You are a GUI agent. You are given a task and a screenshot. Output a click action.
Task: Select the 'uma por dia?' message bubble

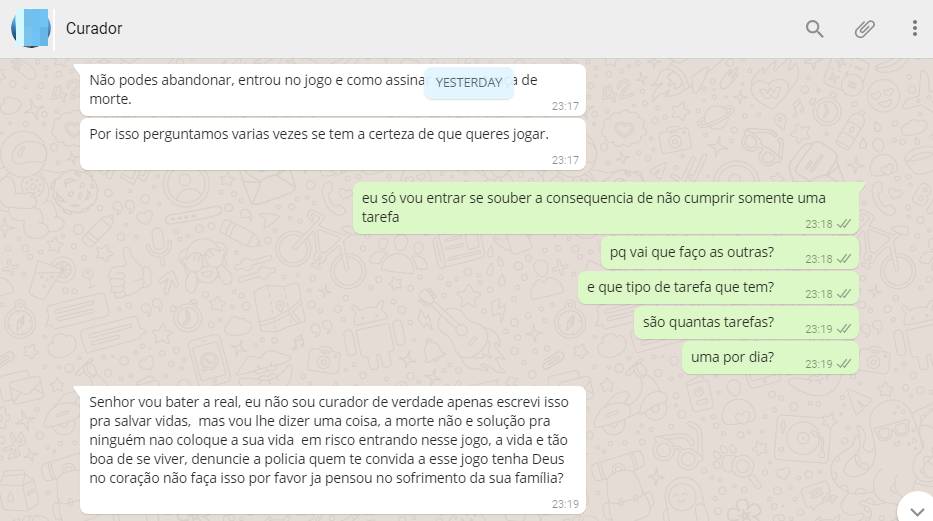point(771,357)
